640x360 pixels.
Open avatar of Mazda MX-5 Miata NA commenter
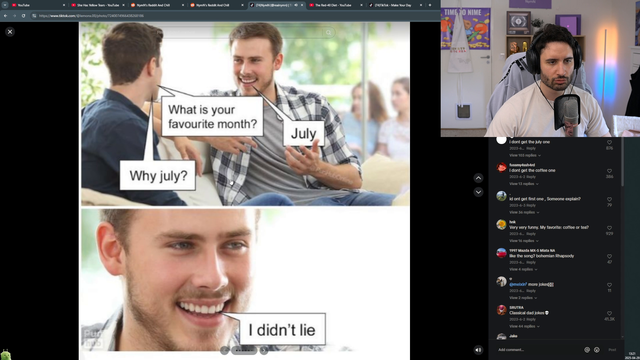pos(501,253)
